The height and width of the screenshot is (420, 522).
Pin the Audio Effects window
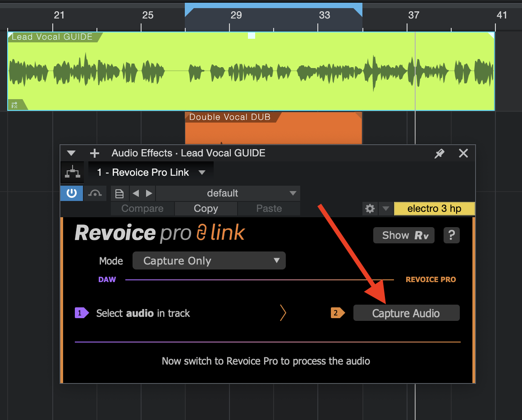(x=439, y=154)
